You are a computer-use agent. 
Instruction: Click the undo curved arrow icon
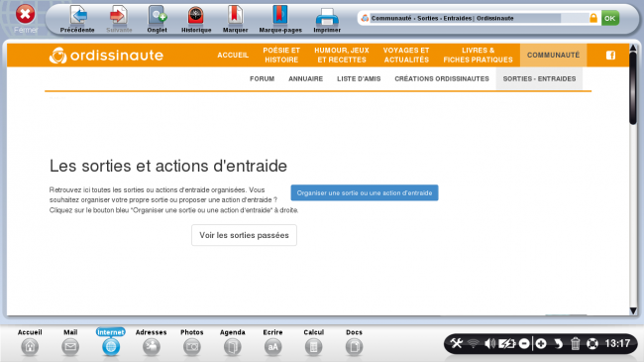click(x=558, y=343)
